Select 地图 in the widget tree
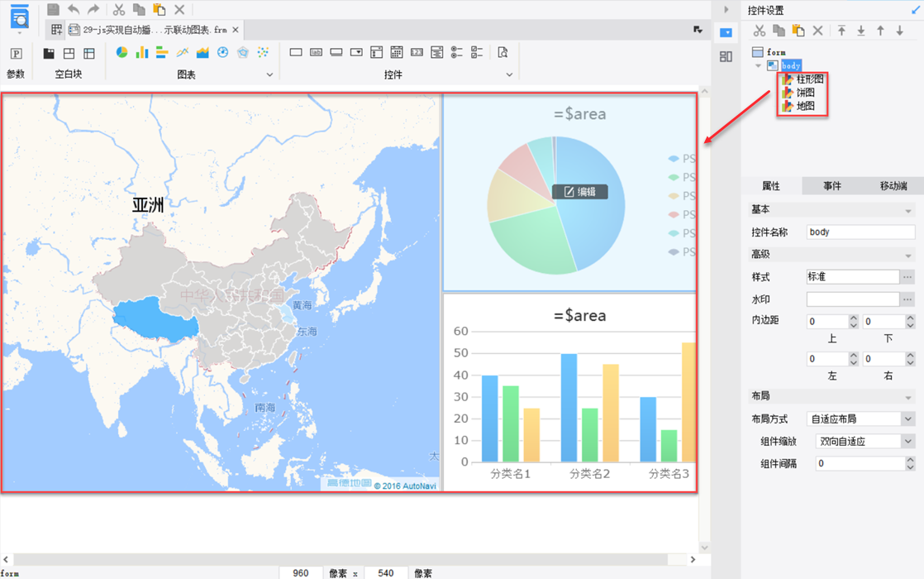 pyautogui.click(x=805, y=106)
